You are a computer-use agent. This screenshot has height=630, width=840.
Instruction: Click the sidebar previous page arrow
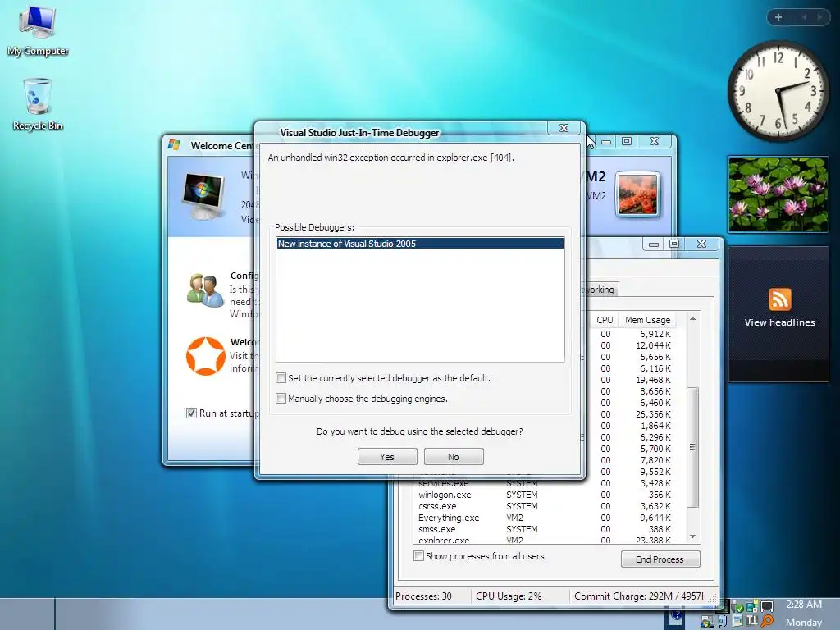point(804,17)
